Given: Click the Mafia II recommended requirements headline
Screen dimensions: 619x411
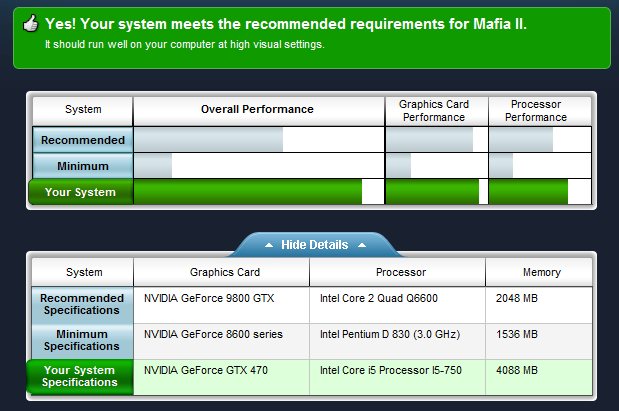Looking at the screenshot, I should point(286,24).
